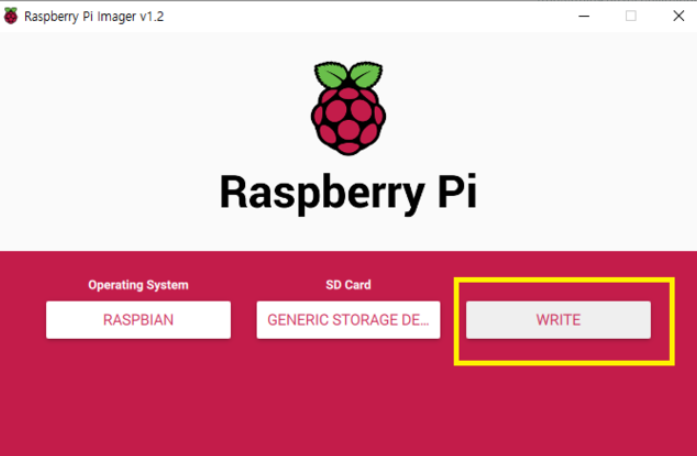Click the large raspberry logo image
Image resolution: width=697 pixels, height=456 pixels.
(x=348, y=108)
